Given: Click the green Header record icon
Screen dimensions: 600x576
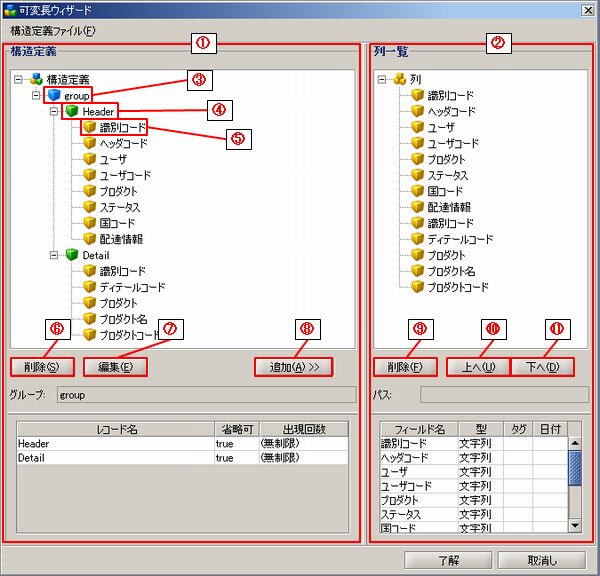Looking at the screenshot, I should [71, 111].
